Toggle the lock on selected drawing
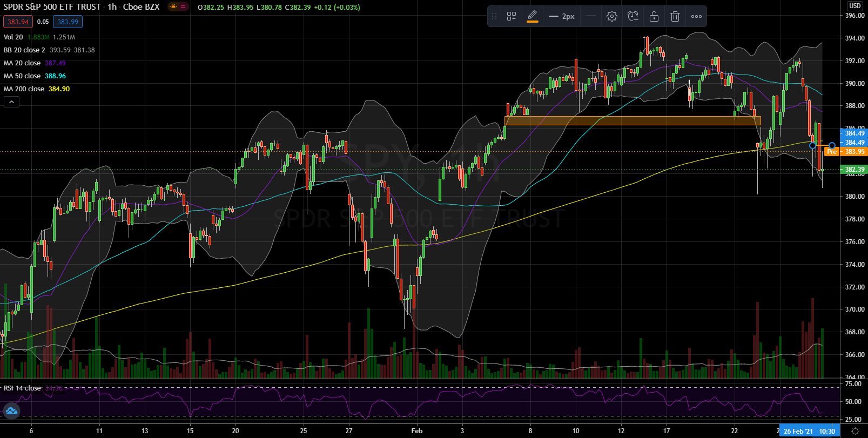The height and width of the screenshot is (438, 868). click(654, 16)
